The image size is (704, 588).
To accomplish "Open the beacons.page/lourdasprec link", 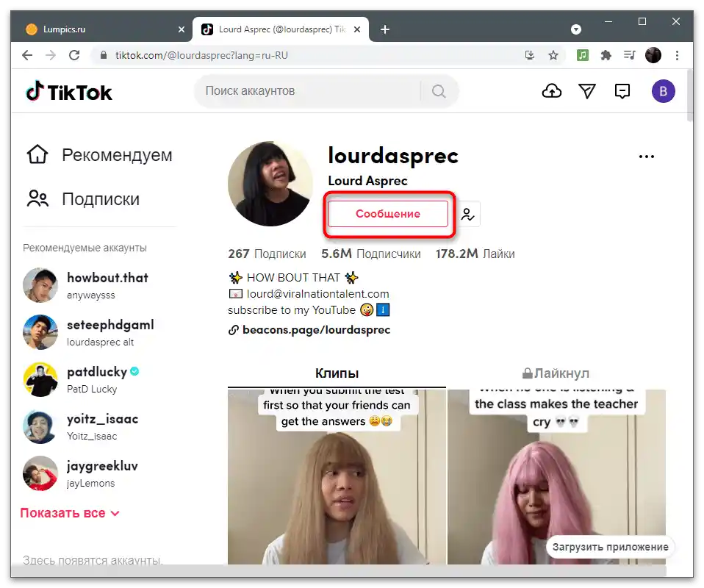I will [x=316, y=330].
